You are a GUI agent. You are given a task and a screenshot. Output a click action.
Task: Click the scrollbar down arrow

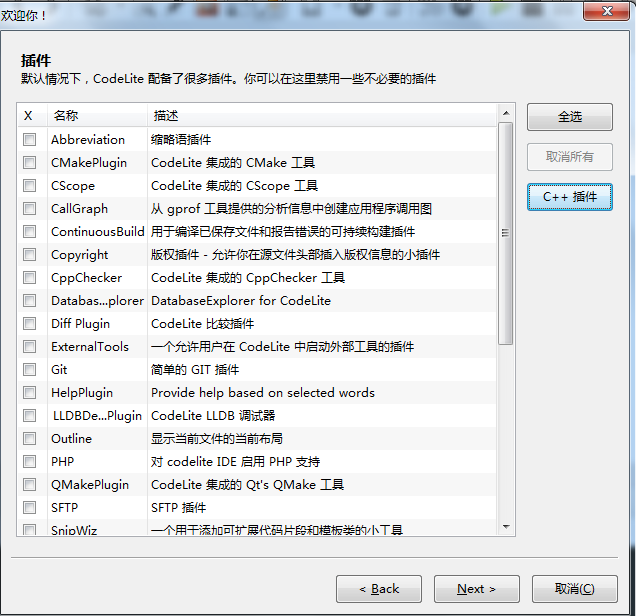coord(506,527)
